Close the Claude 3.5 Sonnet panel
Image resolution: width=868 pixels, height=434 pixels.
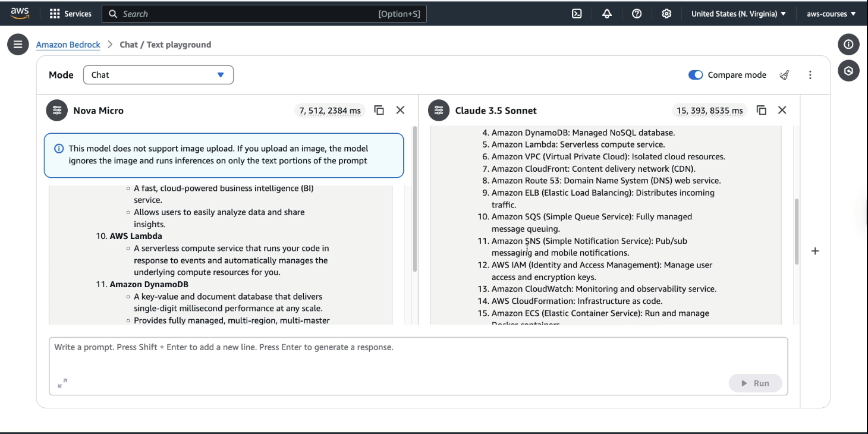pos(782,110)
